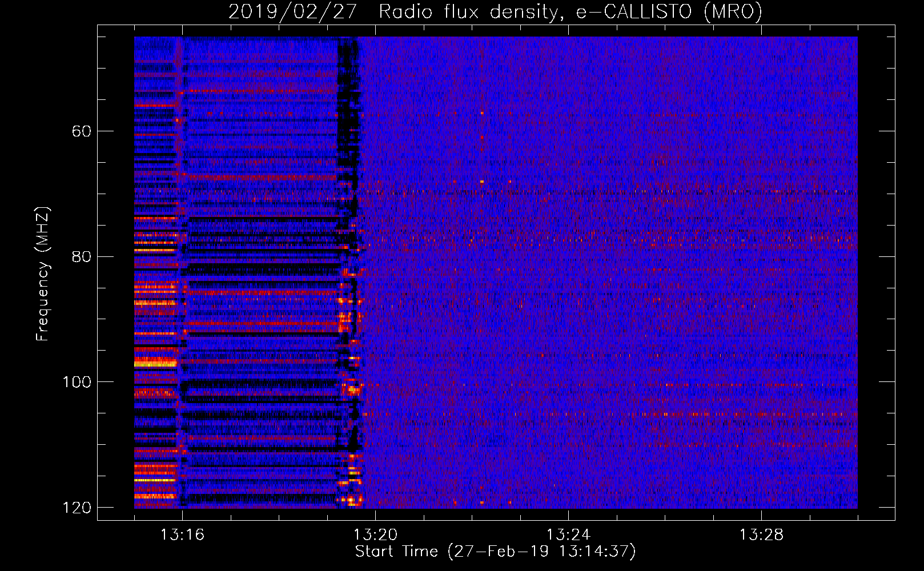
Task: Click the 80 frequency tick label
Action: 81,256
